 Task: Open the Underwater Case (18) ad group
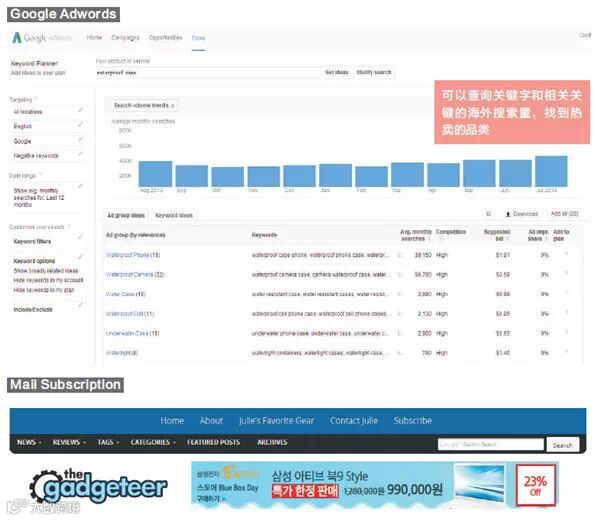coord(132,333)
